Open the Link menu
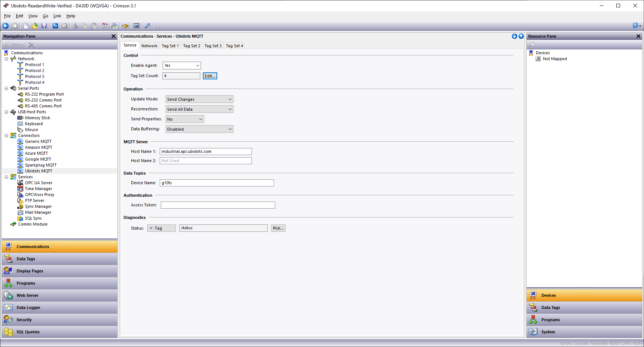The width and height of the screenshot is (644, 347). pyautogui.click(x=57, y=16)
